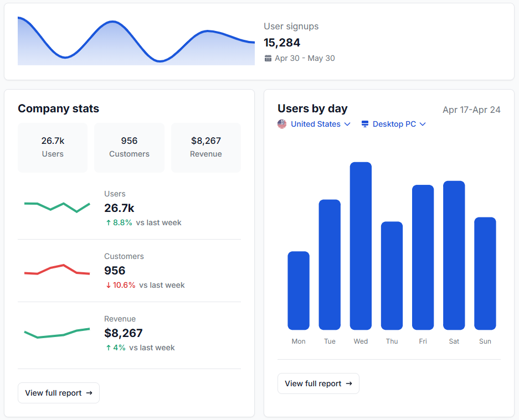Click the Desktop PC monitor icon
519x420 pixels.
[x=365, y=124]
